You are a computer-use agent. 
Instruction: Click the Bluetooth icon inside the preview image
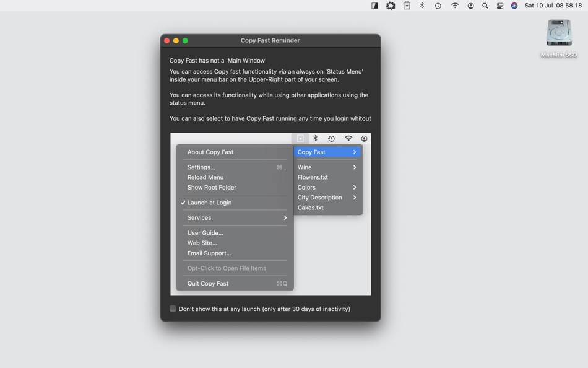(x=316, y=139)
